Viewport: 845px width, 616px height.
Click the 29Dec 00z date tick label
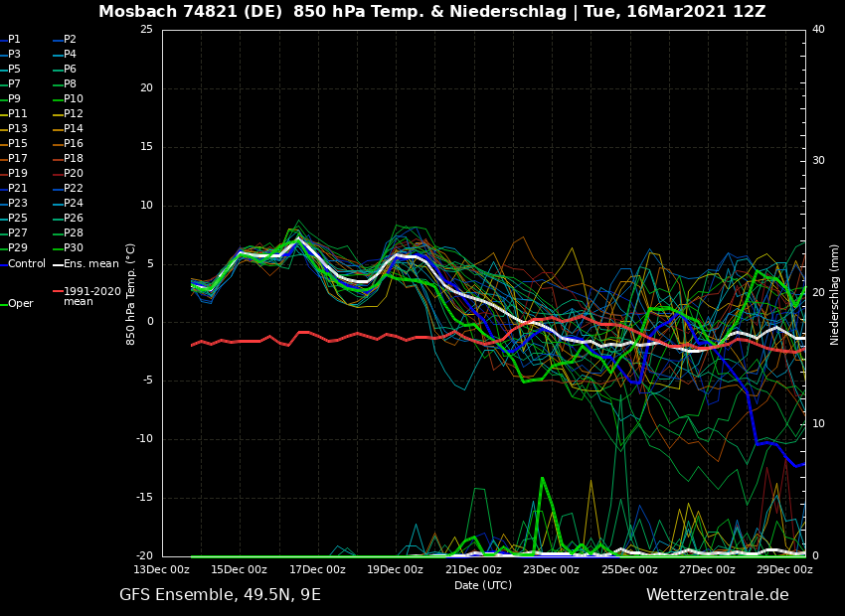click(784, 570)
